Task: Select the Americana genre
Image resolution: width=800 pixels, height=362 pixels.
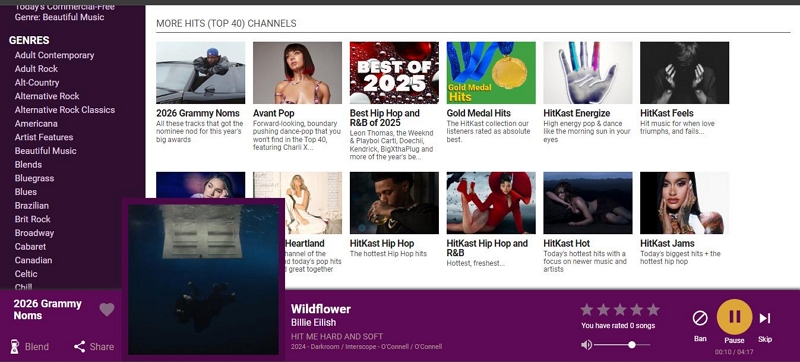Action: 36,124
